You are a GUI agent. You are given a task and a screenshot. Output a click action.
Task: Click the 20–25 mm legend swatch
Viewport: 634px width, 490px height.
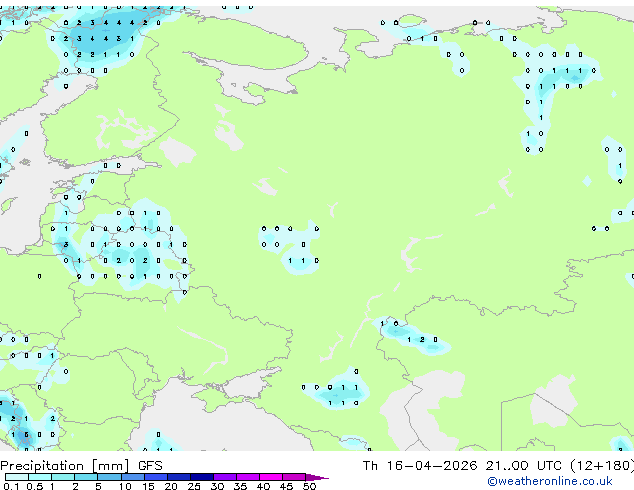178,477
